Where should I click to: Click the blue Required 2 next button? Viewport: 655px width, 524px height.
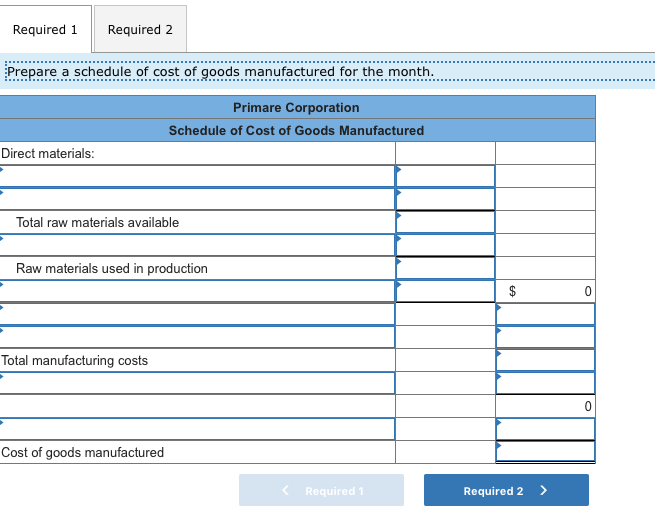tap(506, 490)
